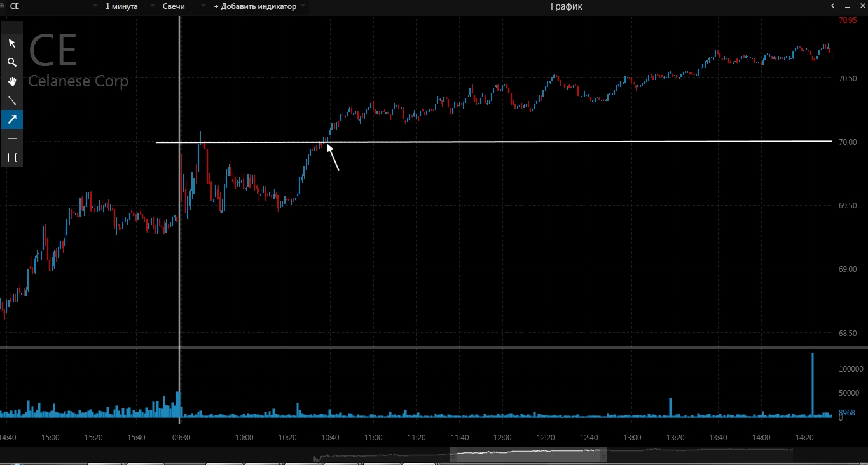The width and height of the screenshot is (868, 465).
Task: Select the horizontal line tool
Action: click(11, 138)
